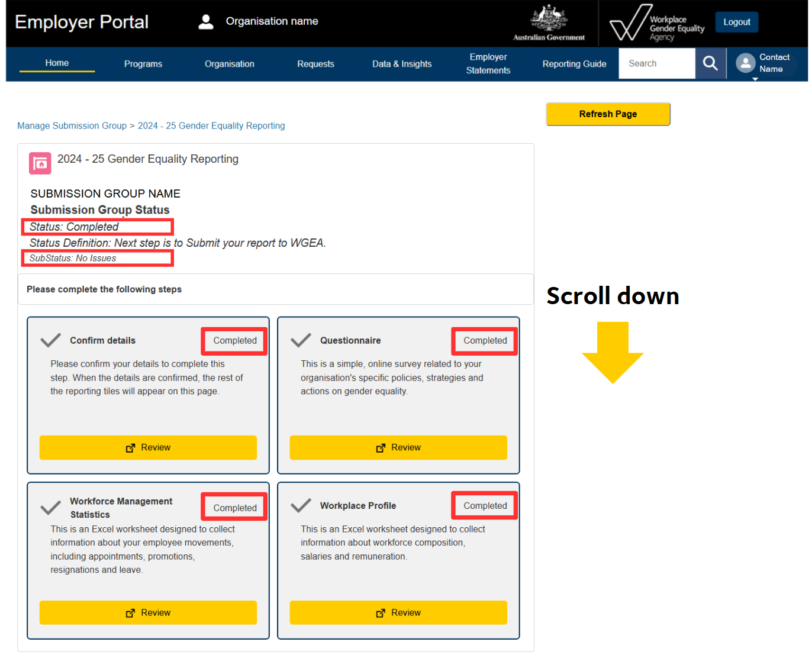Open the Reporting Guide menu item
812x655 pixels.
click(574, 64)
